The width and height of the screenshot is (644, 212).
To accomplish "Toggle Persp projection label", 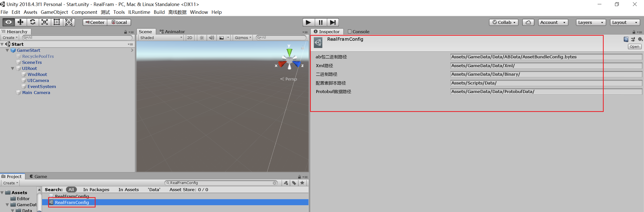I will pos(289,79).
